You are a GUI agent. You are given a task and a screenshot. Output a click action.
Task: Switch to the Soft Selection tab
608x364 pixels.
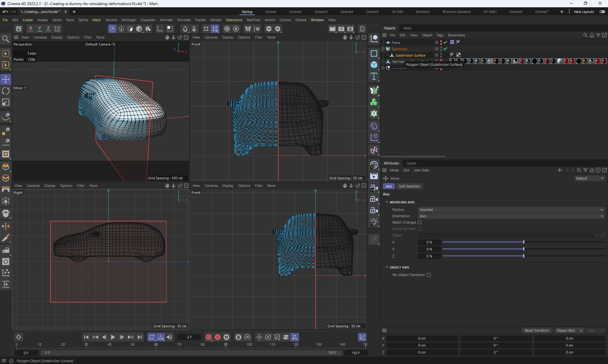[409, 186]
